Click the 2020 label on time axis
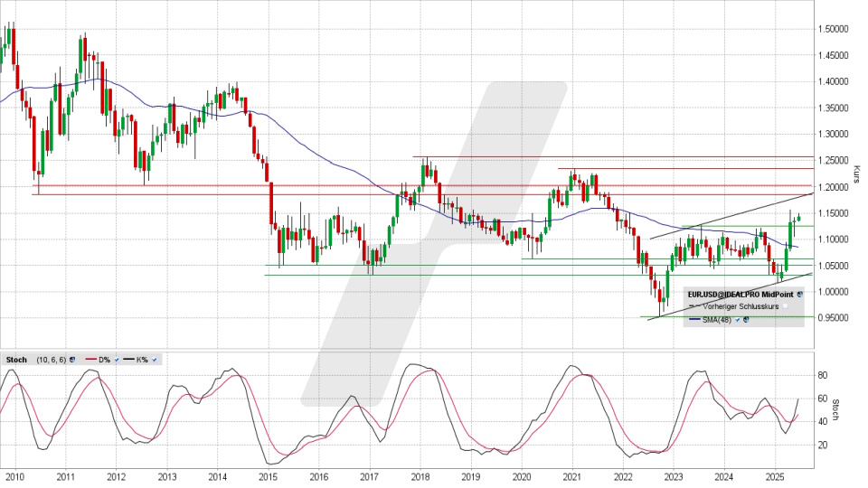 pyautogui.click(x=522, y=476)
